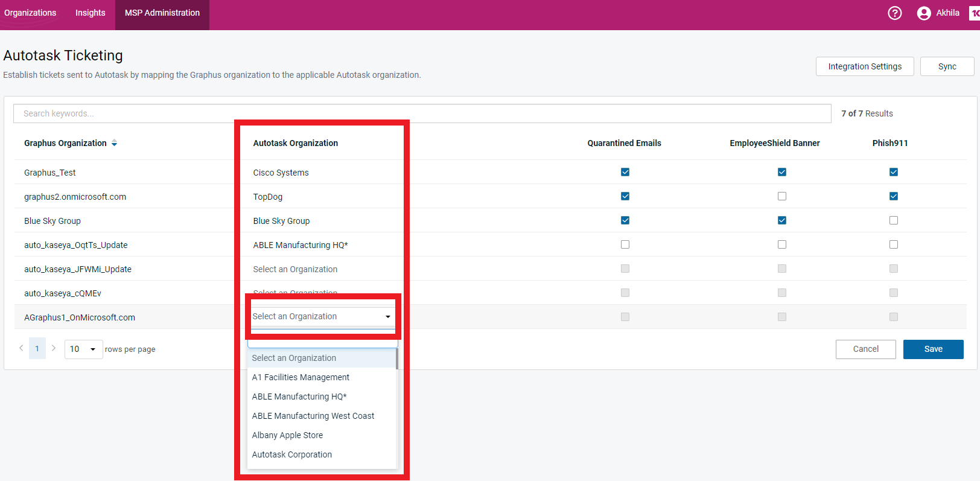Open Autotask organization dropdown for auto_kaseya_JFWMi_Update
Screen dimensions: 980x481
(295, 269)
